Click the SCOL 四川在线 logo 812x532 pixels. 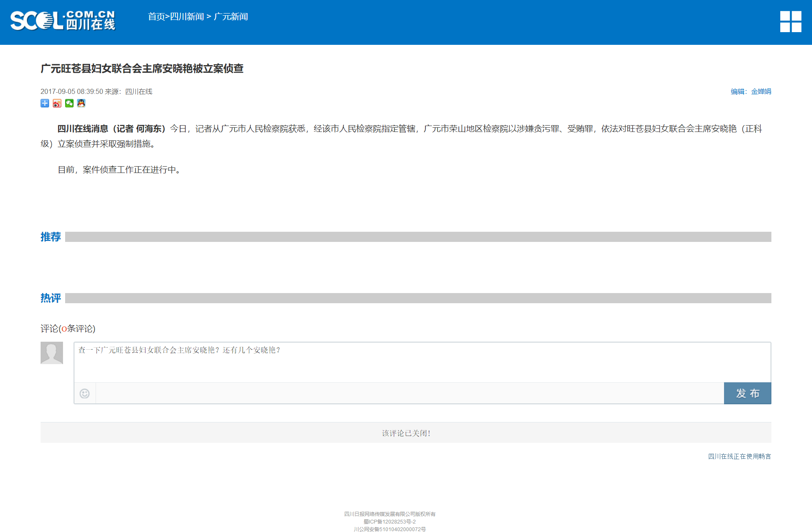click(x=63, y=21)
